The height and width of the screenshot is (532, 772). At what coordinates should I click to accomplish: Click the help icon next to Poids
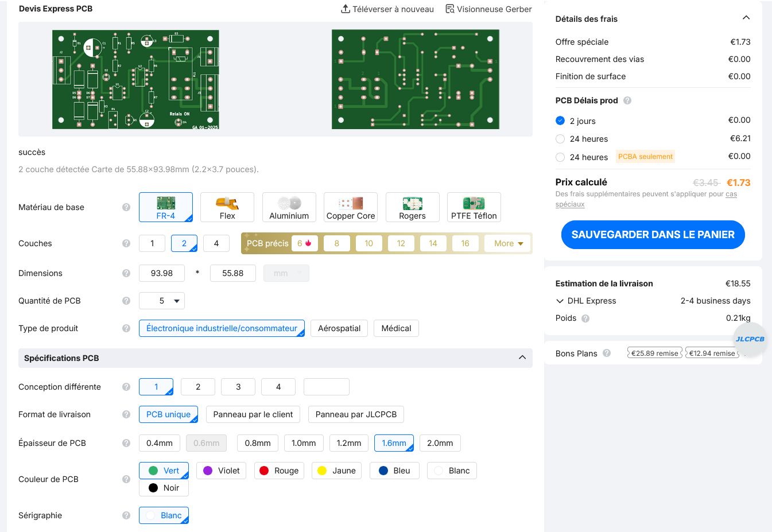585,319
